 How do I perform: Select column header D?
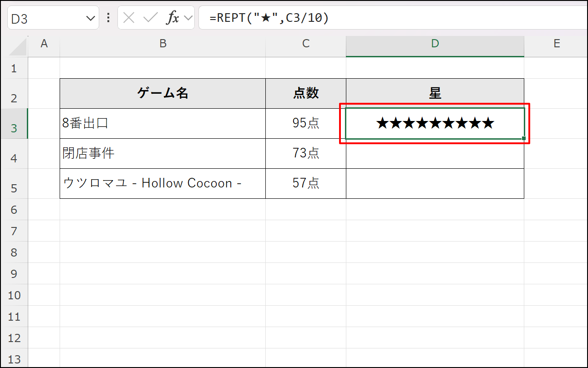pyautogui.click(x=435, y=44)
